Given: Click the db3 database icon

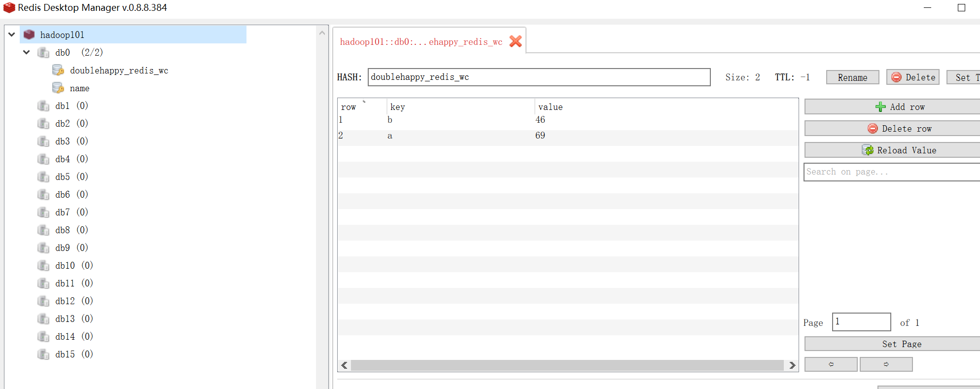Looking at the screenshot, I should 43,141.
